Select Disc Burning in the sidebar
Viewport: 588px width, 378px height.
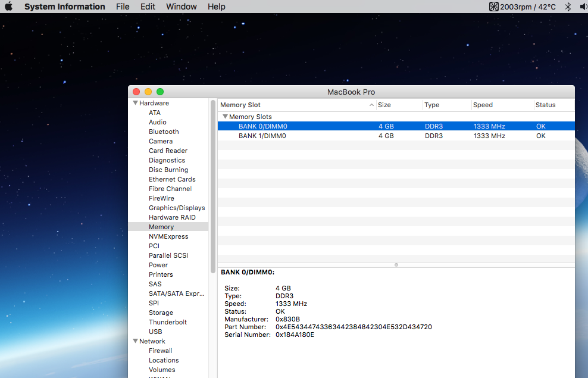click(x=168, y=170)
